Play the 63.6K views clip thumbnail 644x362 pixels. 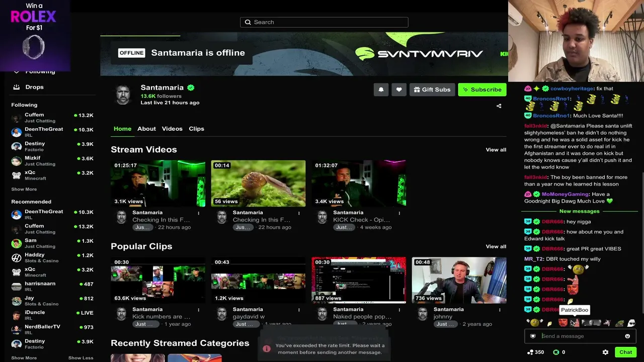coord(158,280)
